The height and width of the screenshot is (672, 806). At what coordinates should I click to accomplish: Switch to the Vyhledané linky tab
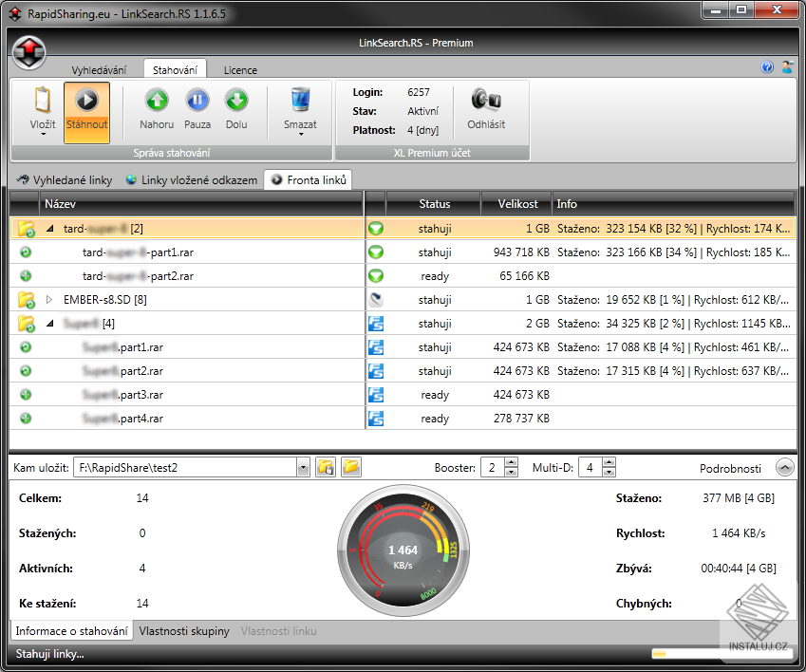tap(65, 179)
